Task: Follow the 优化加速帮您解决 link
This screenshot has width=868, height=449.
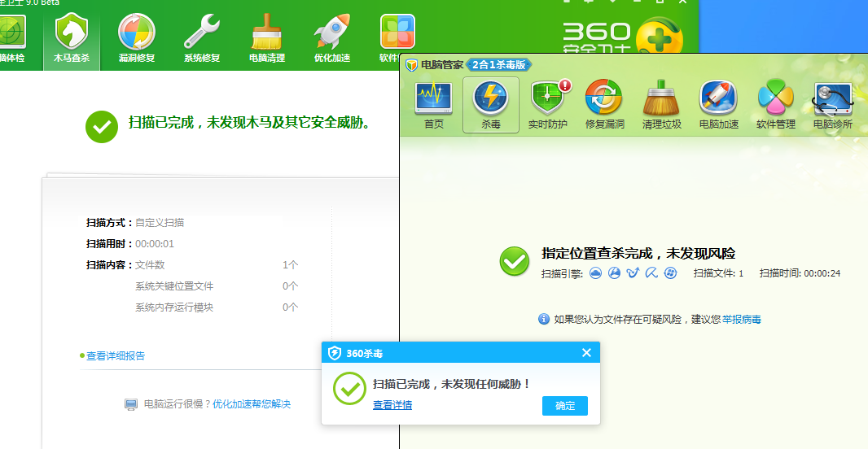Action: coord(252,404)
